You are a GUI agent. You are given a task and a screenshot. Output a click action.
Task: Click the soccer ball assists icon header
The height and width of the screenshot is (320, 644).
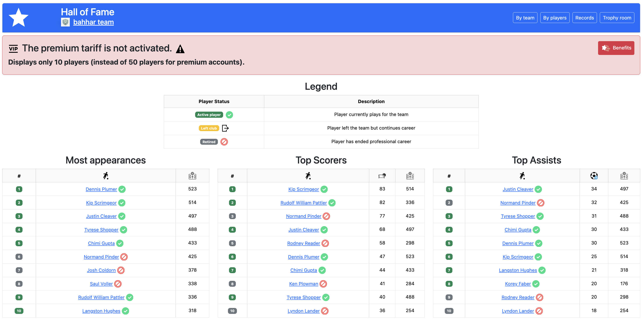(x=594, y=176)
